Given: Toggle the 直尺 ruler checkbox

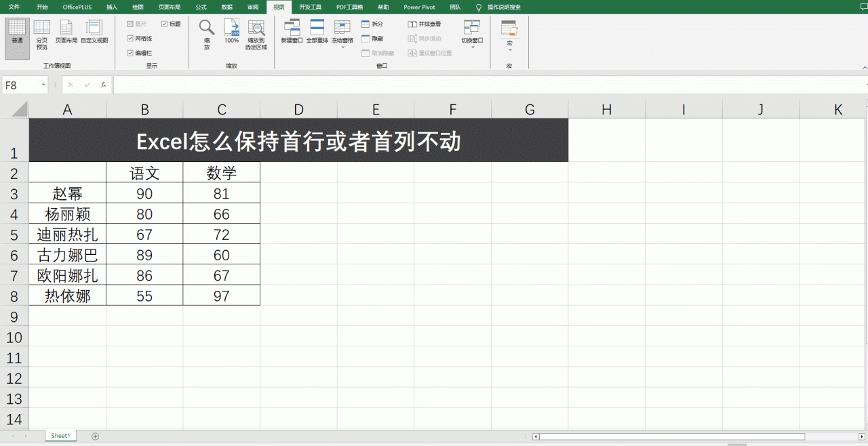Looking at the screenshot, I should point(130,24).
